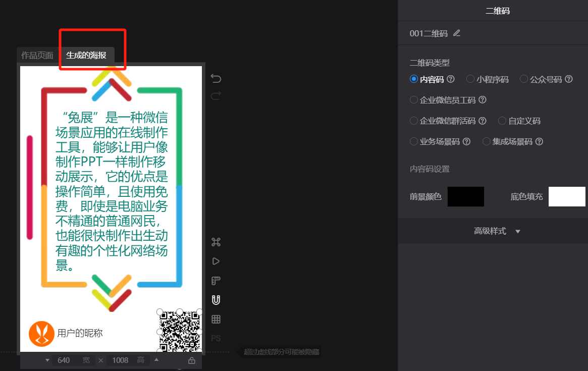
Task: Click the undo arrow icon
Action: point(216,78)
